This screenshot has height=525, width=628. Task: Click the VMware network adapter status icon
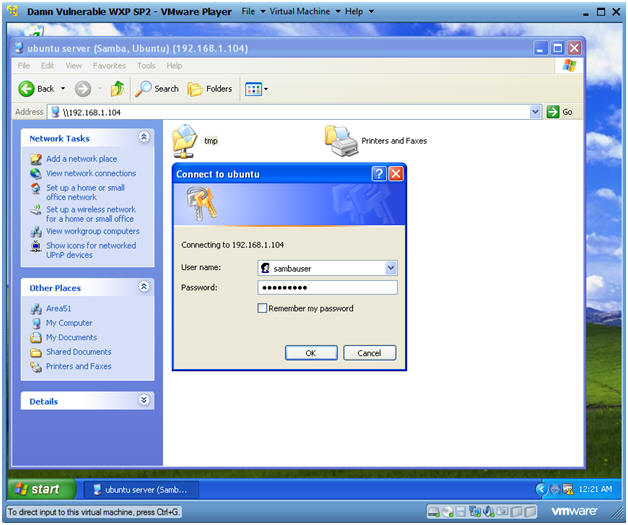click(475, 511)
